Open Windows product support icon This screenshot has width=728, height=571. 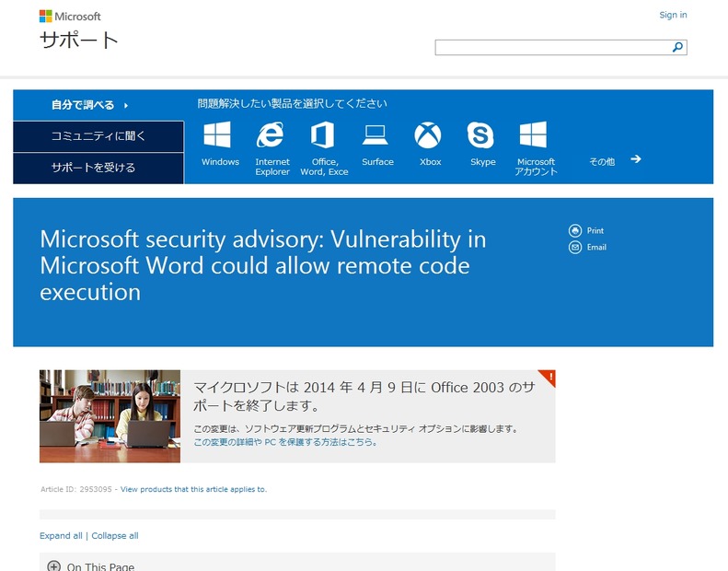tap(217, 134)
